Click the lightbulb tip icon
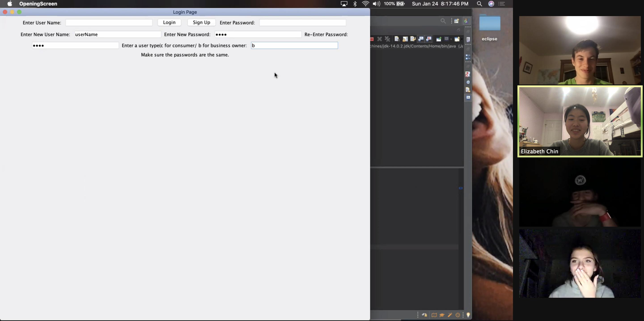This screenshot has height=321, width=644. (x=468, y=315)
